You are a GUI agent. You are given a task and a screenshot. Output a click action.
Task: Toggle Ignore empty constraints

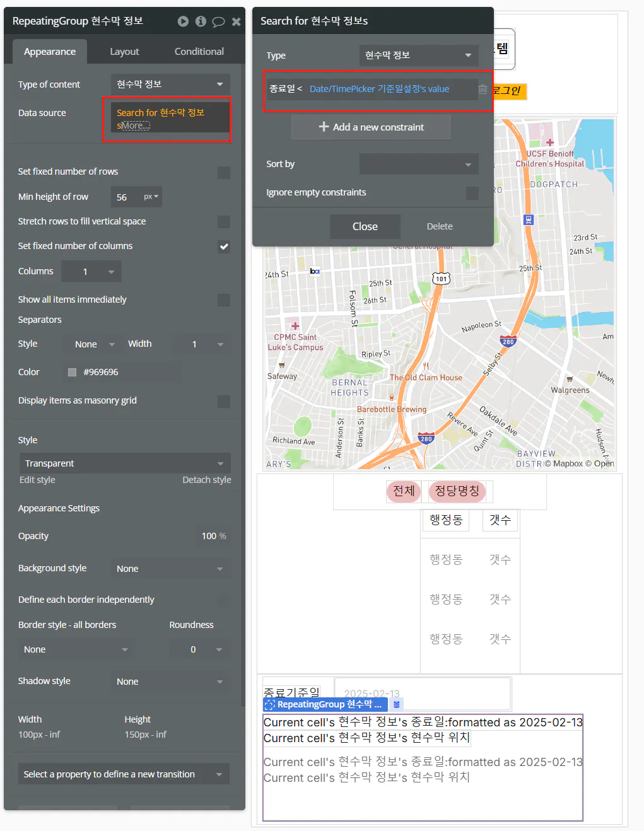pyautogui.click(x=472, y=193)
